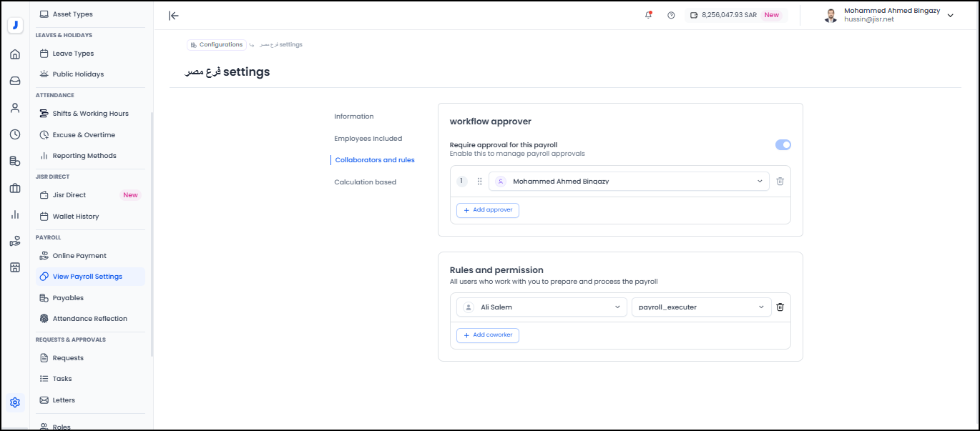
Task: Go to the Calculation based section
Action: (x=365, y=182)
